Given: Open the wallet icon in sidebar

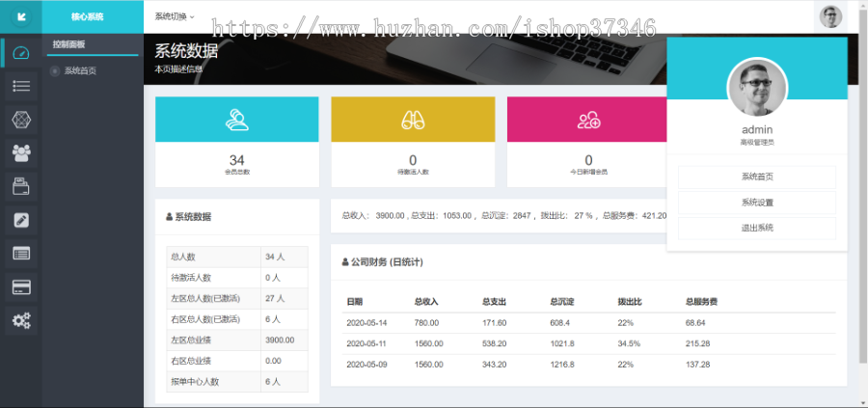Looking at the screenshot, I should (x=21, y=186).
